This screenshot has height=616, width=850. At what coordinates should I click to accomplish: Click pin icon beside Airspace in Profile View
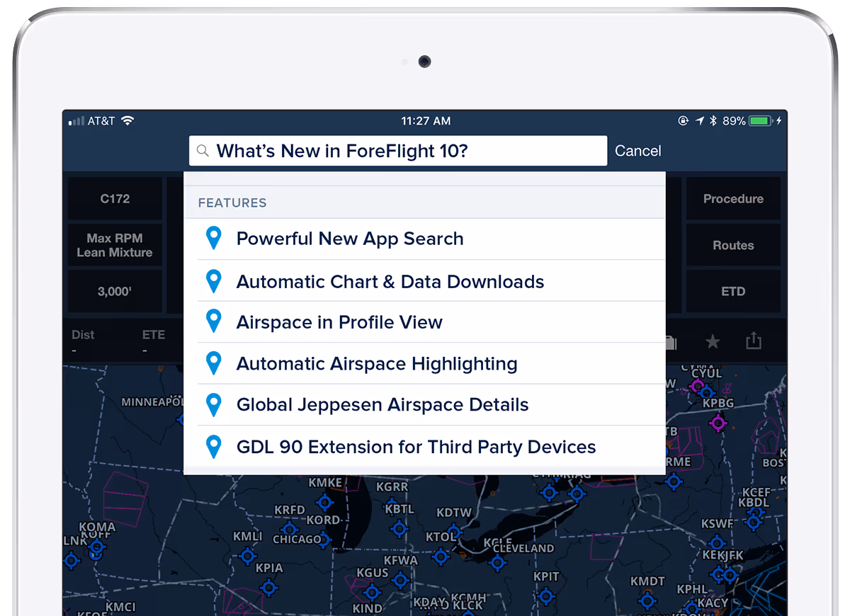213,322
